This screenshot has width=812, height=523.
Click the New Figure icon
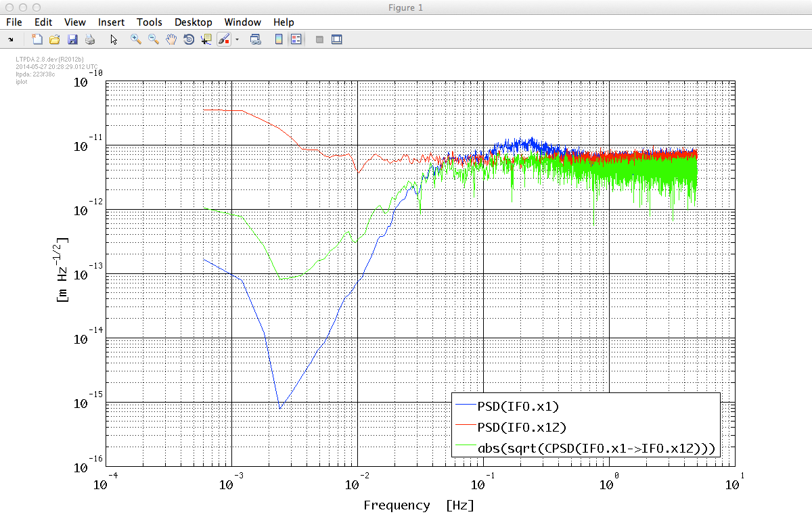click(x=37, y=39)
